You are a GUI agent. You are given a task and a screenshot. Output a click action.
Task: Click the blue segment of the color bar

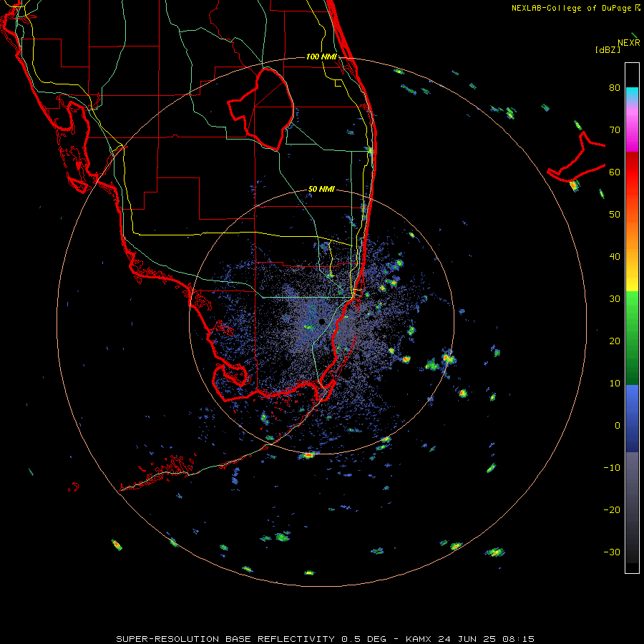(x=632, y=419)
